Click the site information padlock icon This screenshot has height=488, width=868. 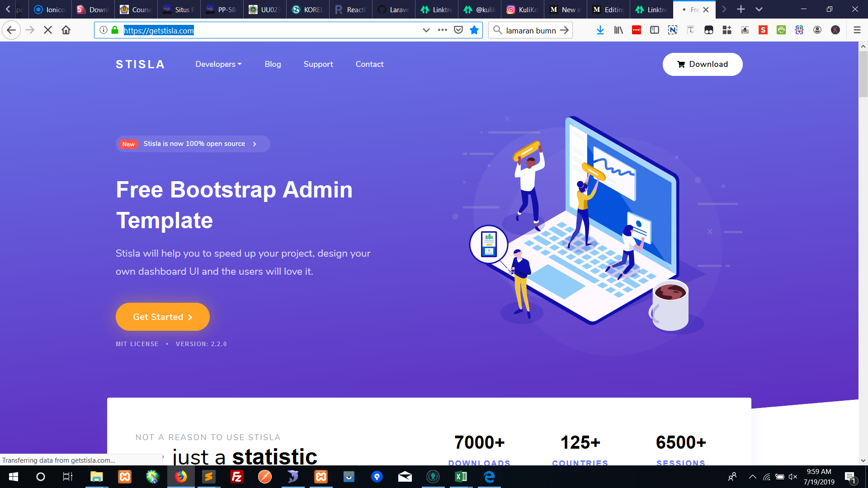pyautogui.click(x=116, y=30)
